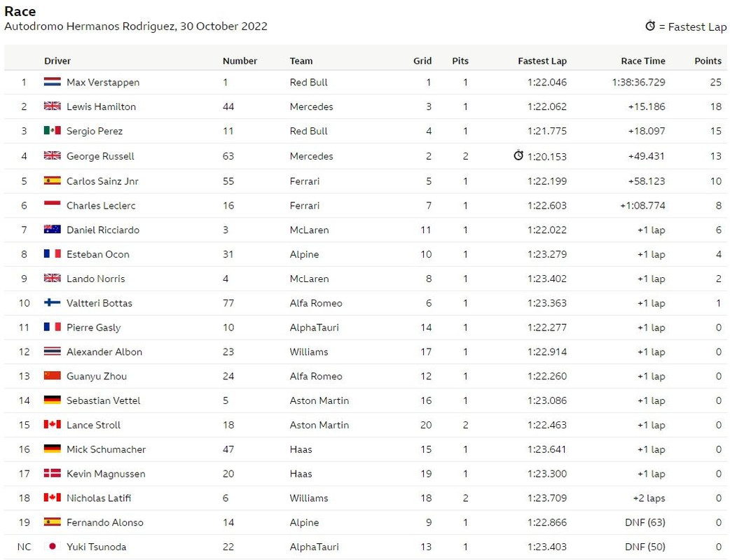Click the Japanese flag beside Yuki Tsunoda
The width and height of the screenshot is (730, 560).
pos(52,547)
